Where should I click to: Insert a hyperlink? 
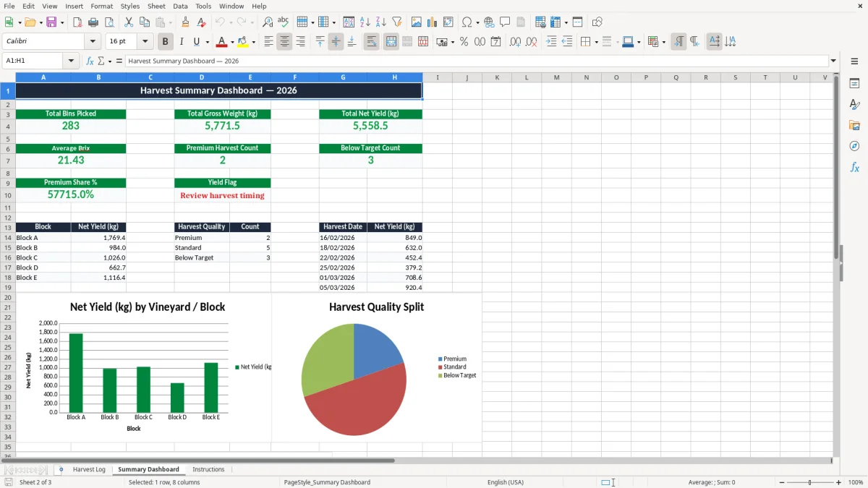(489, 22)
